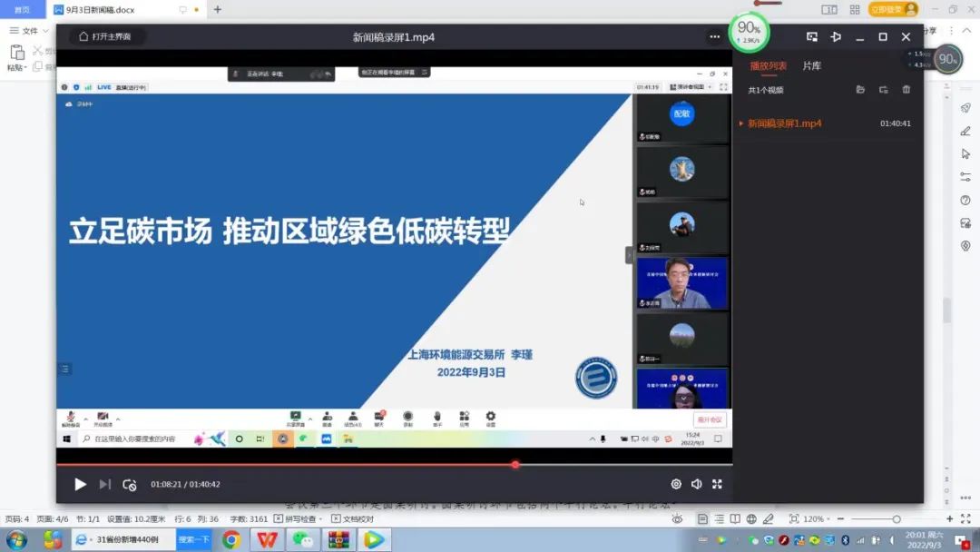Image resolution: width=980 pixels, height=552 pixels.
Task: Open the Chrome icon in the taskbar
Action: coord(231,540)
